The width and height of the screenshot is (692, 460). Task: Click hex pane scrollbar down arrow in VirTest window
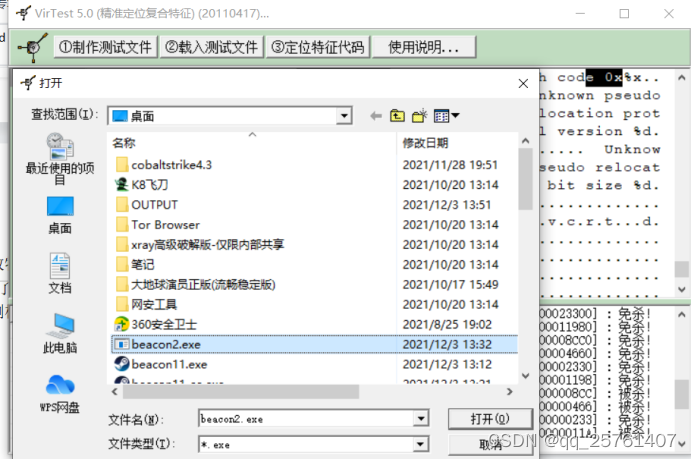(x=682, y=290)
